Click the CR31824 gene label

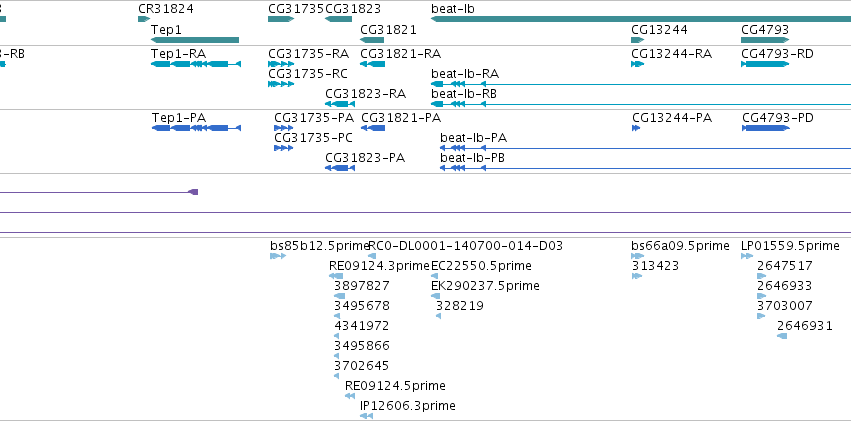point(166,9)
